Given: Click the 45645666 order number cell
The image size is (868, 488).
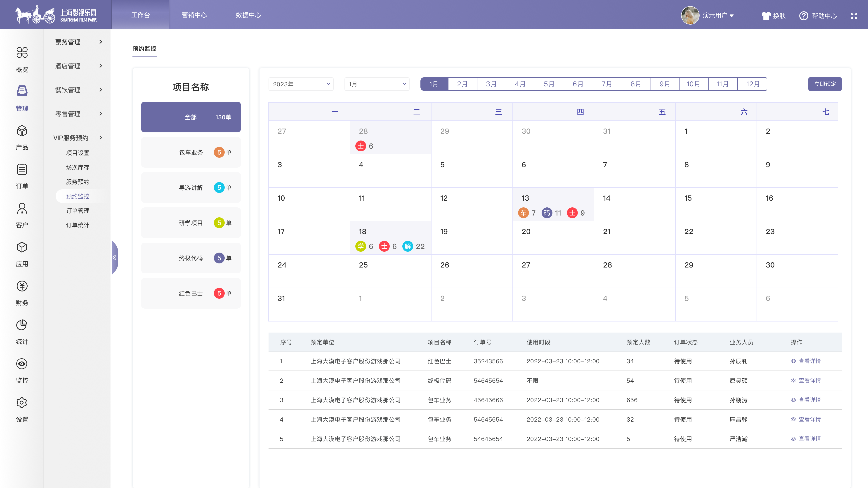Looking at the screenshot, I should (488, 400).
